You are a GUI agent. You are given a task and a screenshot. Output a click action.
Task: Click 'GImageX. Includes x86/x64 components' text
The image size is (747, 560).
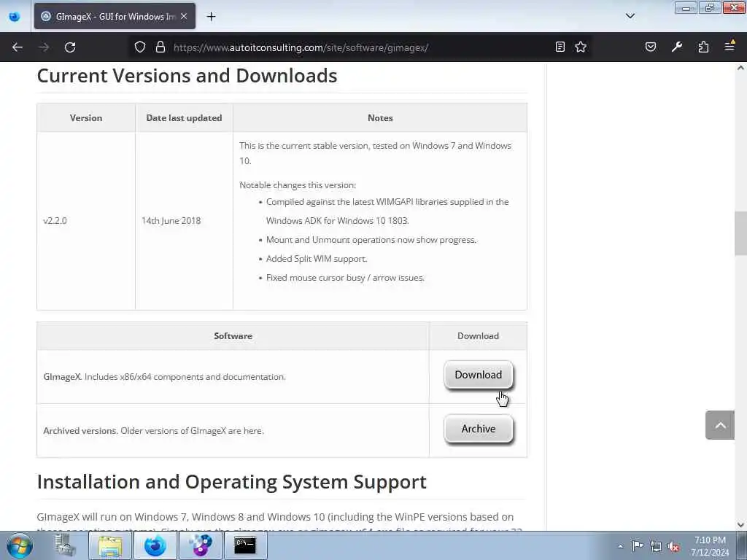[164, 377]
